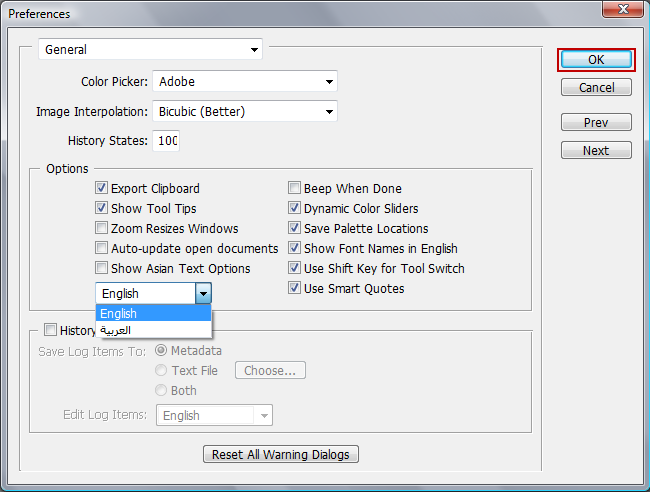This screenshot has width=650, height=492.
Task: Close the Preferences dialog window
Action: 626,11
